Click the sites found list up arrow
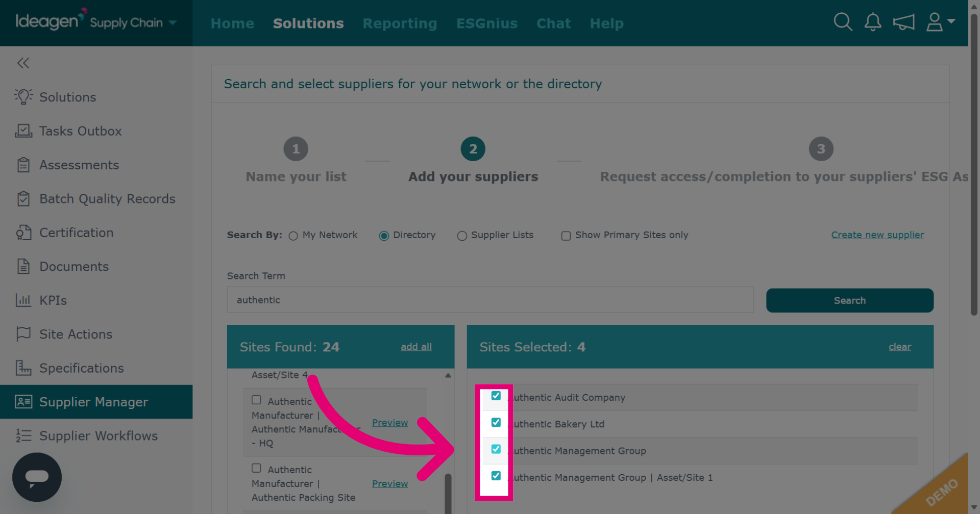The width and height of the screenshot is (980, 514). click(x=448, y=375)
